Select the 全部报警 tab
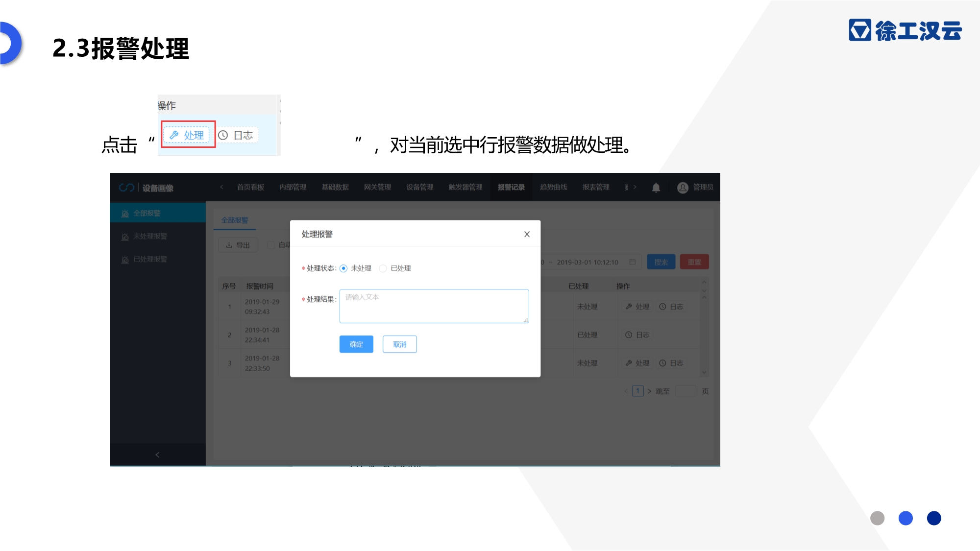The height and width of the screenshot is (551, 980). click(x=235, y=220)
